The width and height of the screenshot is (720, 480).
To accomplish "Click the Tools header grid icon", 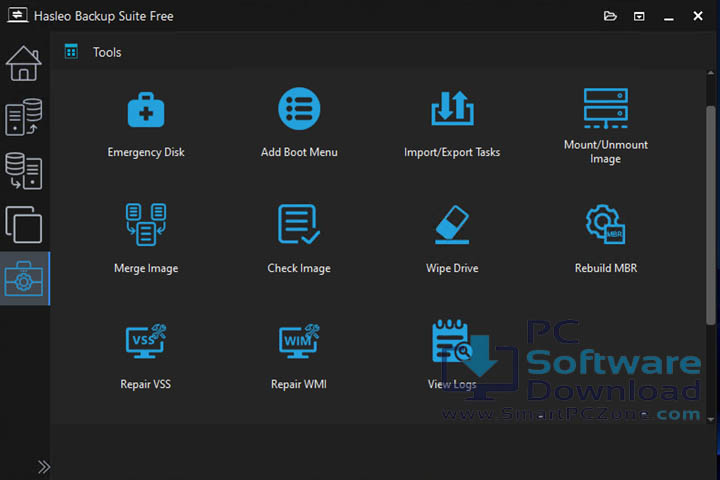I will 71,51.
